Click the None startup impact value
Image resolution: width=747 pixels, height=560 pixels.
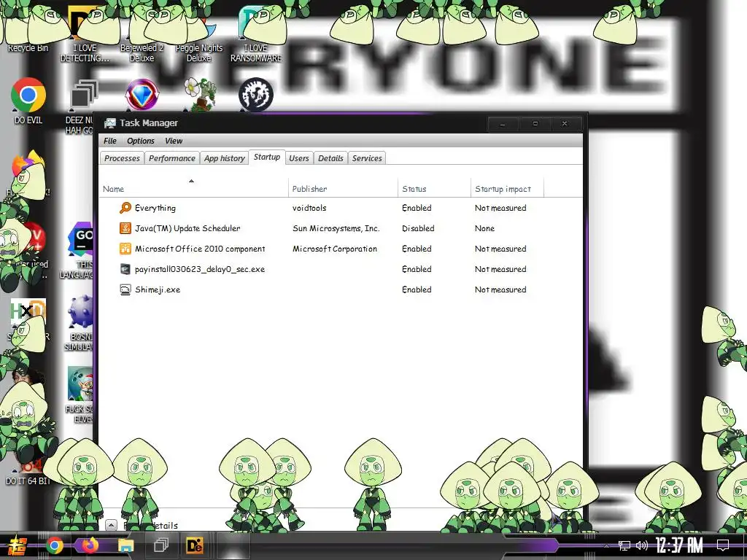click(x=484, y=228)
